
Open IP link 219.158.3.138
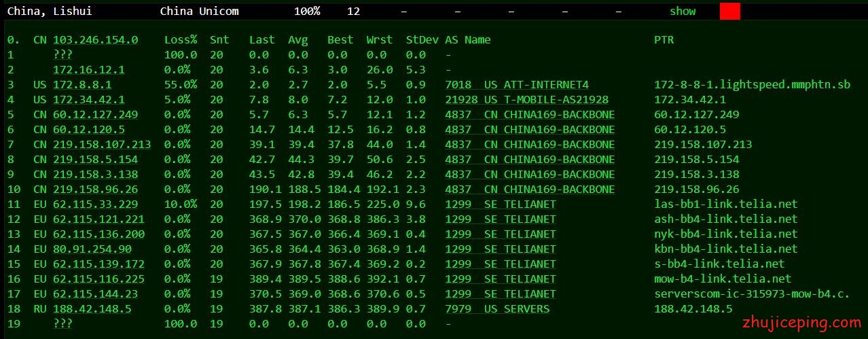pyautogui.click(x=95, y=175)
